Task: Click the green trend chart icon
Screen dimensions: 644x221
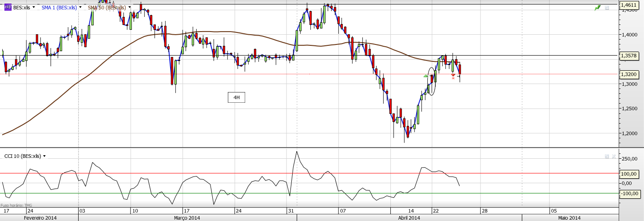Action: point(597,8)
